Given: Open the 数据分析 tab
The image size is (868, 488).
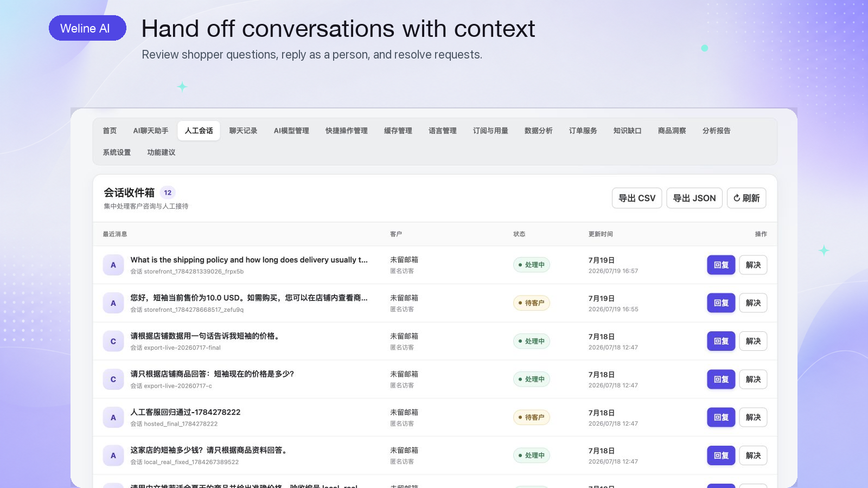Looking at the screenshot, I should pos(539,131).
